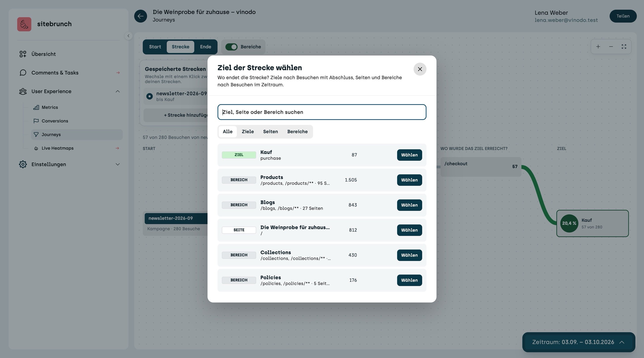The image size is (644, 358).
Task: Choose Collections area with Wählen button
Action: tap(409, 255)
